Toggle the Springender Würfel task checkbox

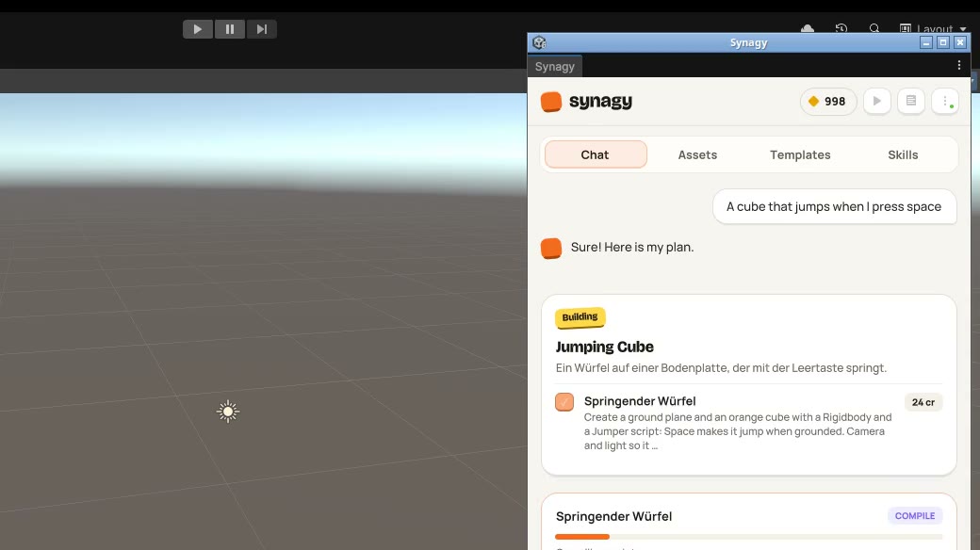[x=564, y=402]
